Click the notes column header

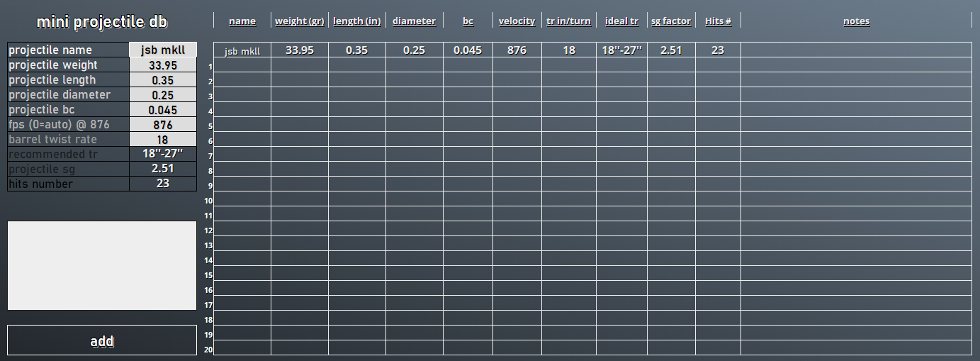(x=856, y=21)
